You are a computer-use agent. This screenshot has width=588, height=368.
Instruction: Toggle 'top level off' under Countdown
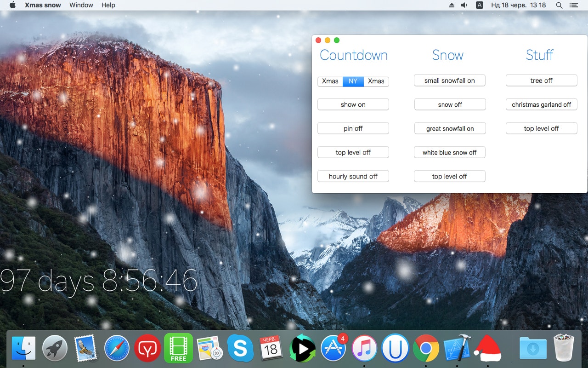click(x=353, y=152)
